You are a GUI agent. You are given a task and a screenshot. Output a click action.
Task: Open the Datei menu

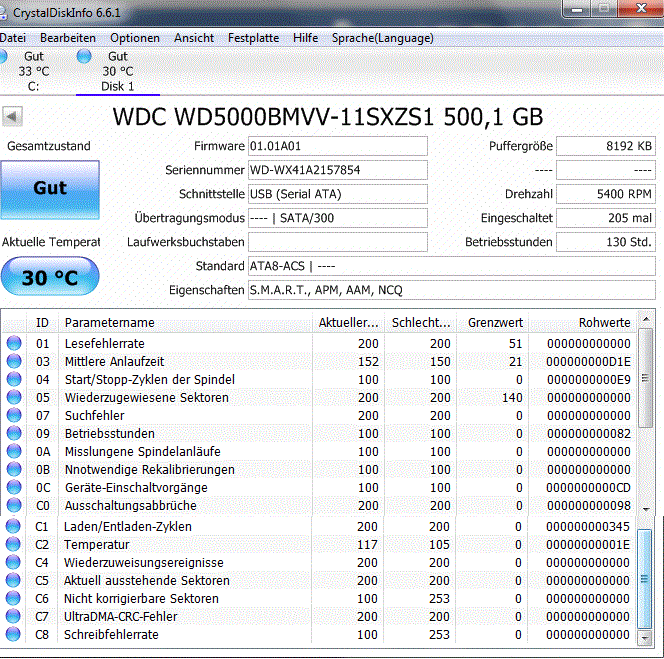pyautogui.click(x=13, y=38)
